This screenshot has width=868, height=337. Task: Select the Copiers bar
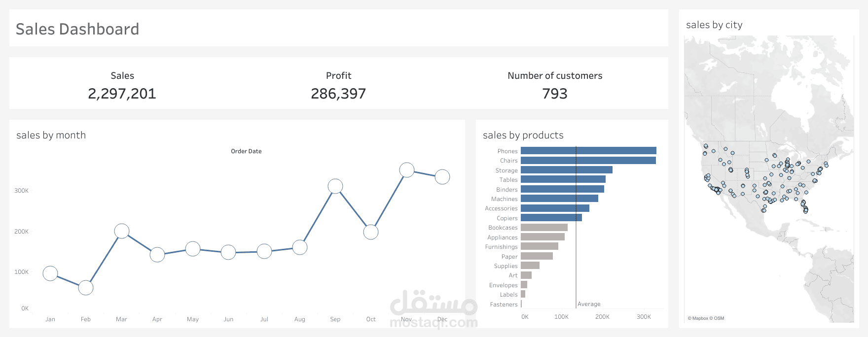[551, 218]
